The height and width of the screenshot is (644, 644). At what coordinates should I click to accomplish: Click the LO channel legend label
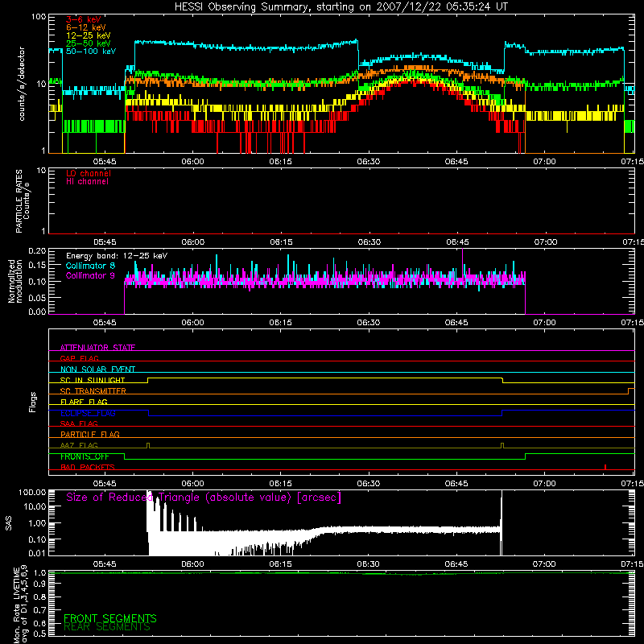pos(89,173)
